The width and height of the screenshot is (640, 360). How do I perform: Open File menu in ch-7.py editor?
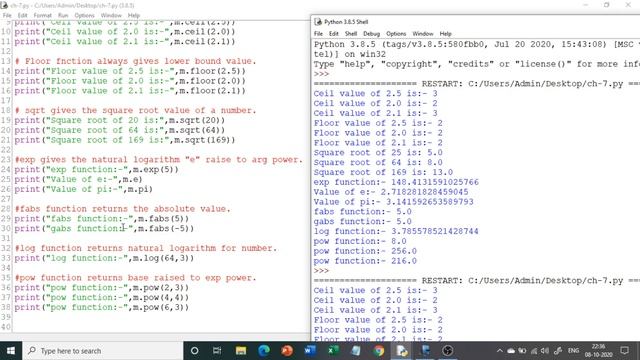[x=7, y=16]
